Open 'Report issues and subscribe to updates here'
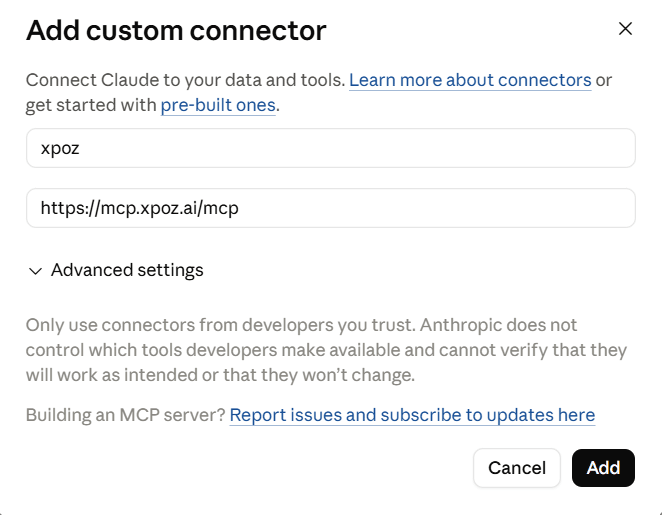The width and height of the screenshot is (662, 515). (412, 415)
